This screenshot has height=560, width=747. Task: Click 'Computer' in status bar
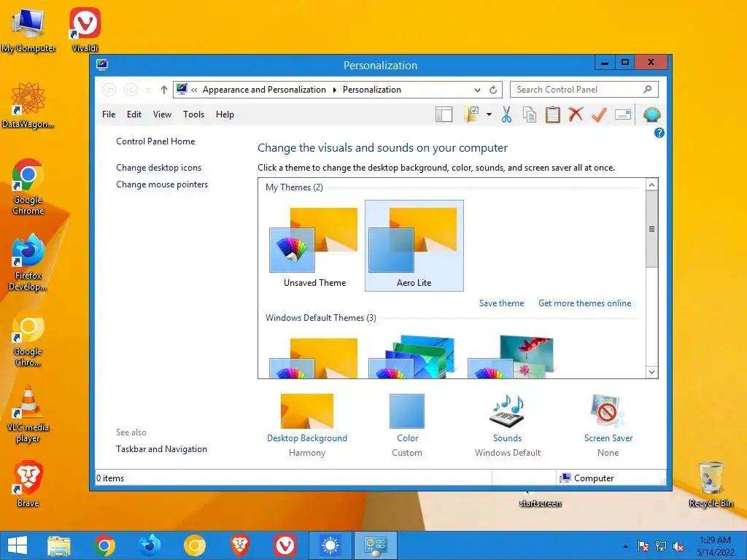point(594,478)
